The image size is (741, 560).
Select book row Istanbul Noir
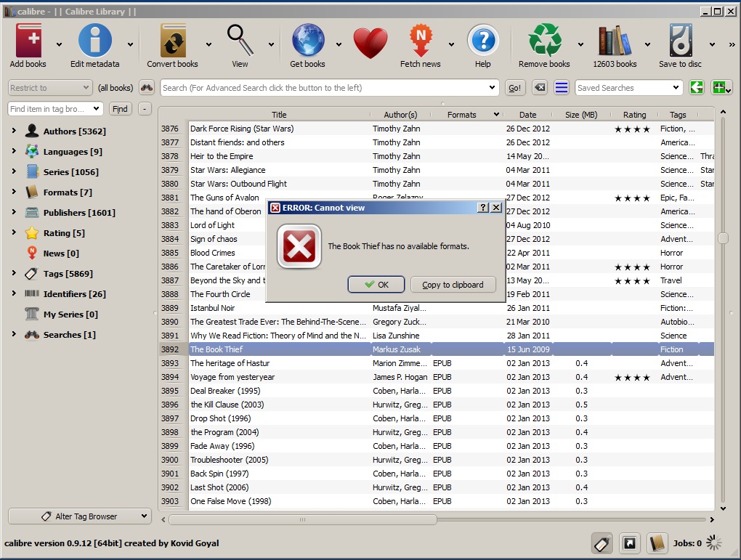(x=437, y=308)
